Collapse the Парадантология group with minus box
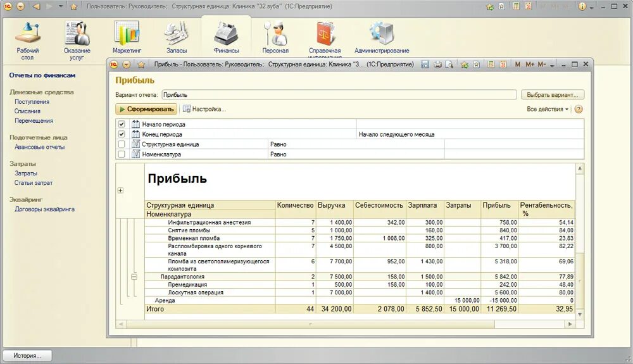This screenshot has height=364, width=633. tap(134, 277)
